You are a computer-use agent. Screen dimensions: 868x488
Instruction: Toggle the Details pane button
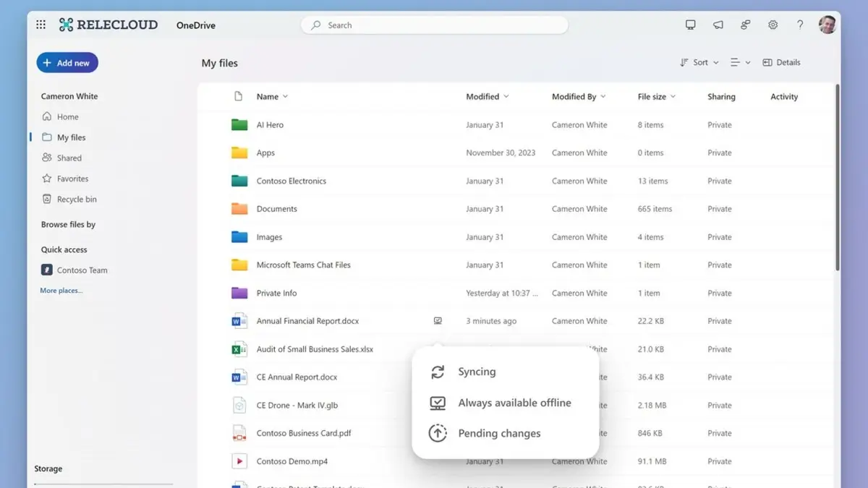click(781, 63)
